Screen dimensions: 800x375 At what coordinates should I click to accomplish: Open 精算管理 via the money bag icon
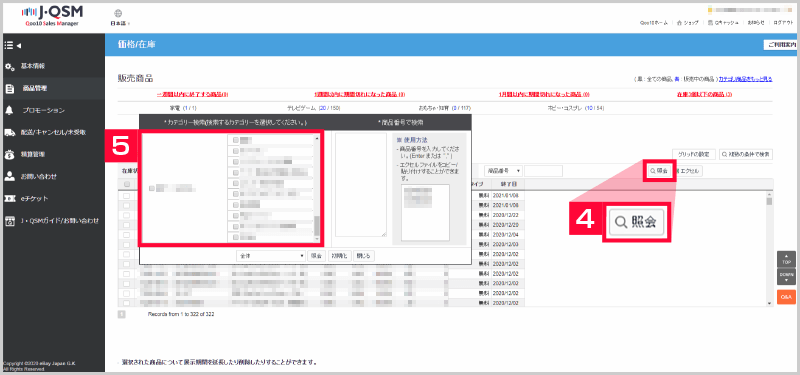click(x=9, y=155)
